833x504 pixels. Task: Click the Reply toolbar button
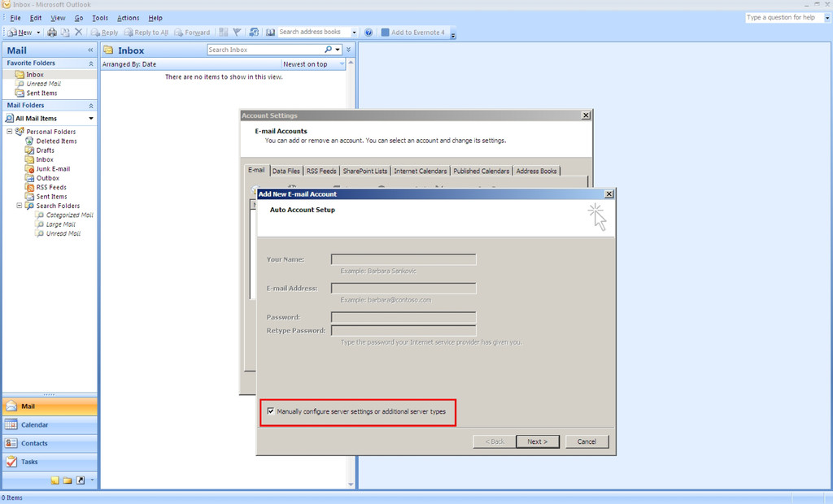tap(105, 33)
